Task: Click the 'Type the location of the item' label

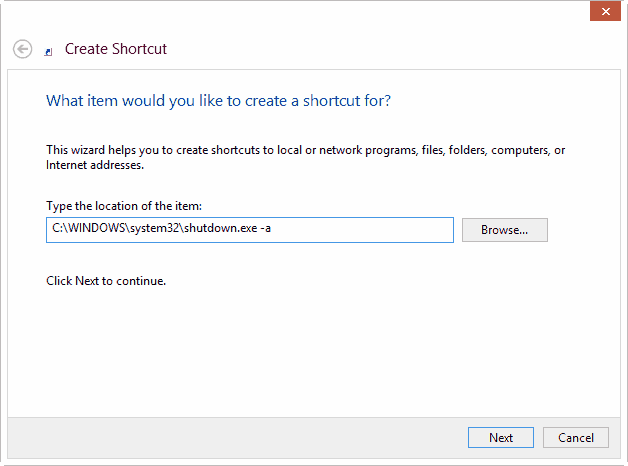Action: 124,206
